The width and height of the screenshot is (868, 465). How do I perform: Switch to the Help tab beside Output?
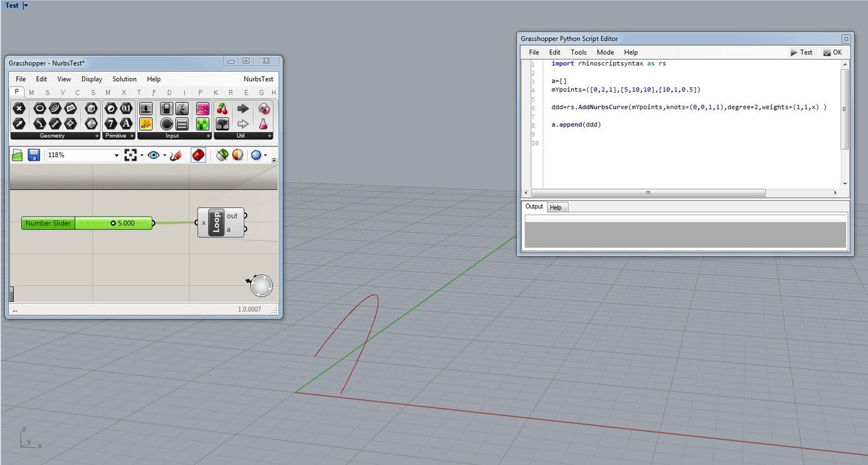556,207
